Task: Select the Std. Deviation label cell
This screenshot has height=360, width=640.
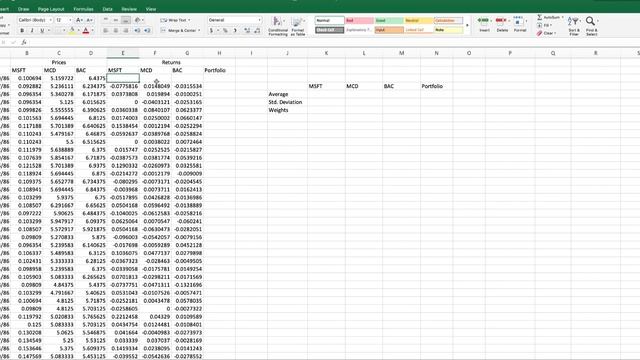Action: (287, 102)
